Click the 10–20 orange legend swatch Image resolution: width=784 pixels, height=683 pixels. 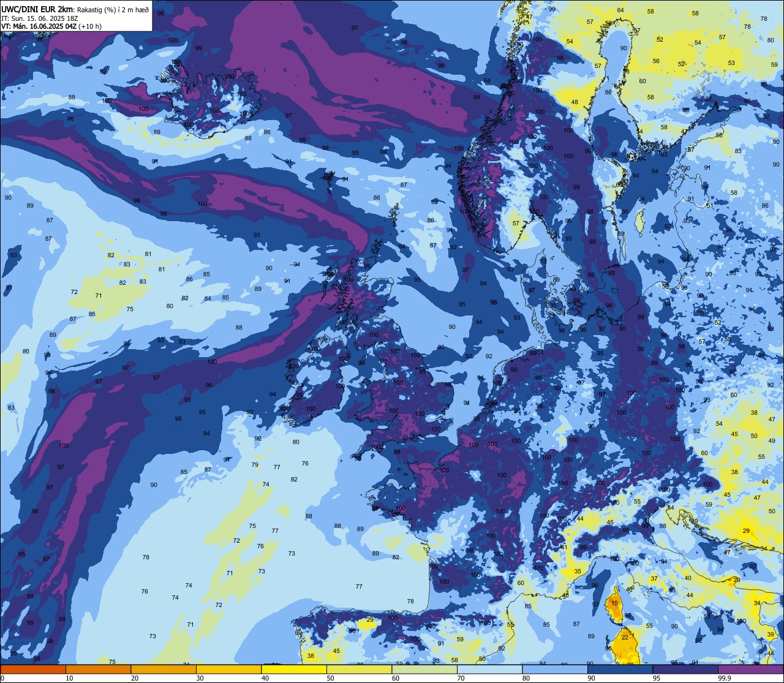coord(98,669)
